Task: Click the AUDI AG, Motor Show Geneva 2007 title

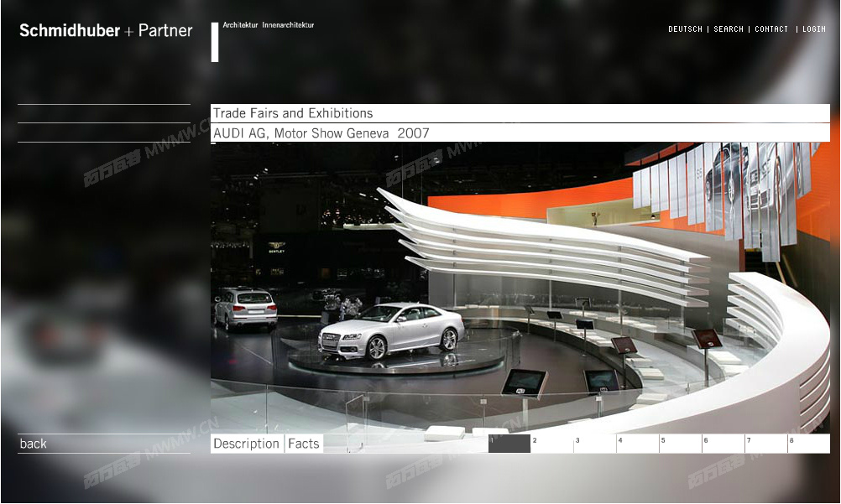Action: pos(321,133)
